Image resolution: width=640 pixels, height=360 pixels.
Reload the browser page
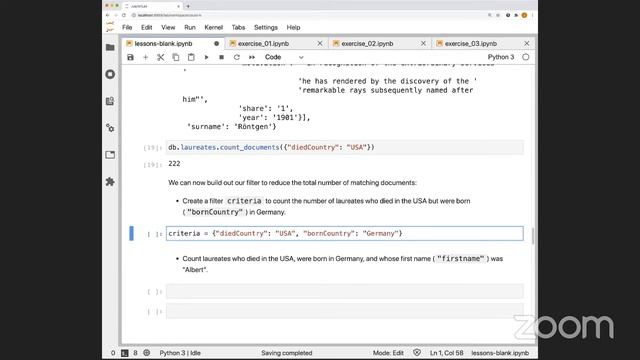(124, 15)
